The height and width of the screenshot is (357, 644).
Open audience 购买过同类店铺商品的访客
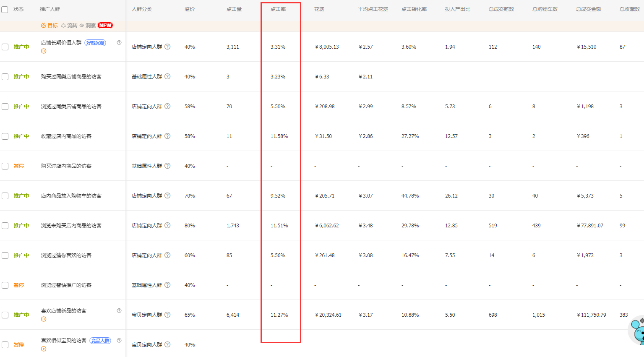coord(71,77)
